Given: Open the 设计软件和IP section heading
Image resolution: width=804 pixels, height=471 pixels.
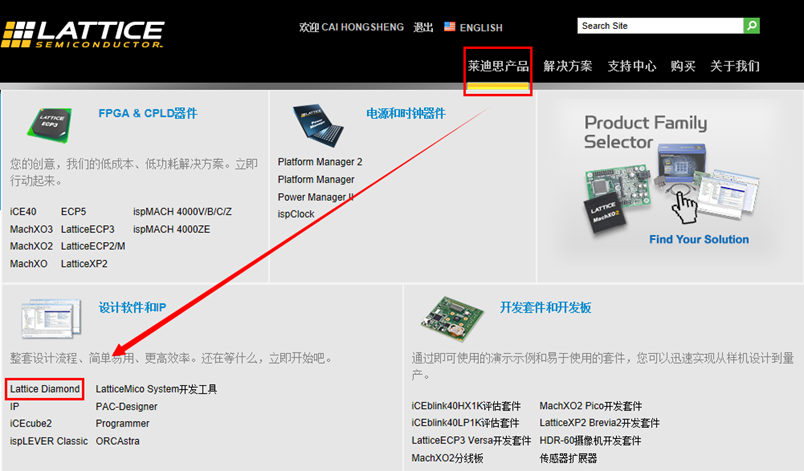Looking at the screenshot, I should coord(132,308).
